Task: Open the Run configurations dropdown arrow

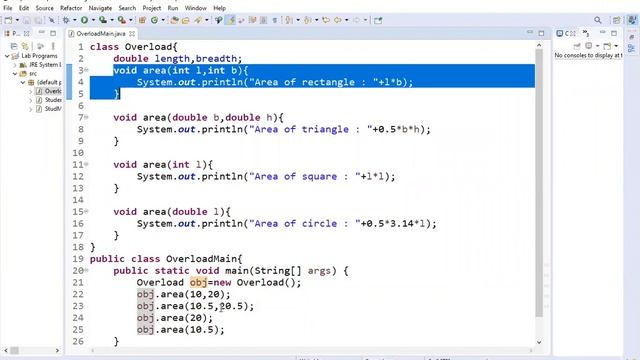Action: click(93, 20)
